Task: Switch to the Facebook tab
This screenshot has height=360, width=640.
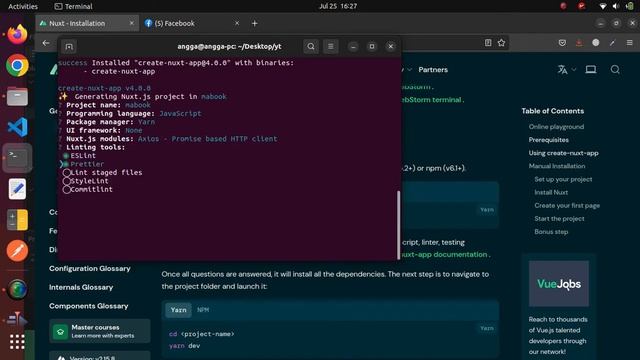Action: pyautogui.click(x=191, y=24)
